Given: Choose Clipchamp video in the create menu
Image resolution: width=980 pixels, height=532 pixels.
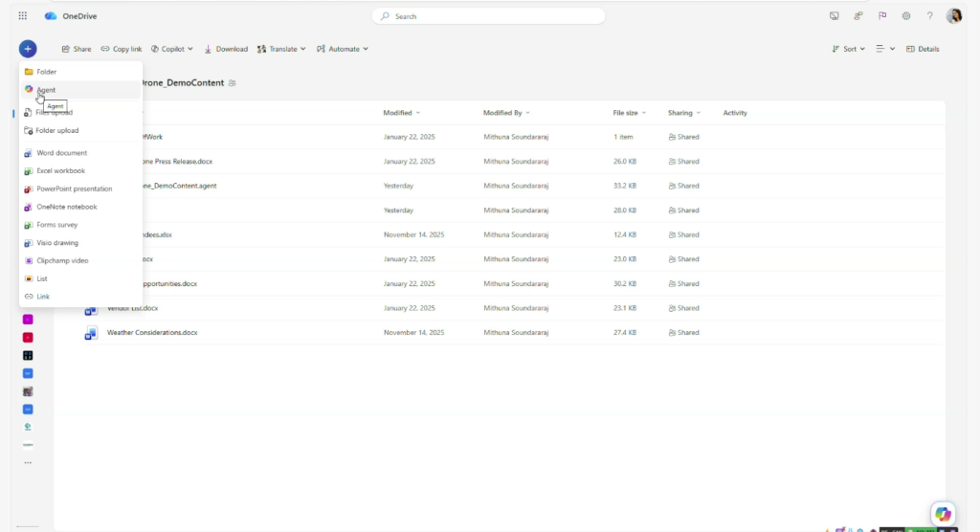Looking at the screenshot, I should (62, 261).
